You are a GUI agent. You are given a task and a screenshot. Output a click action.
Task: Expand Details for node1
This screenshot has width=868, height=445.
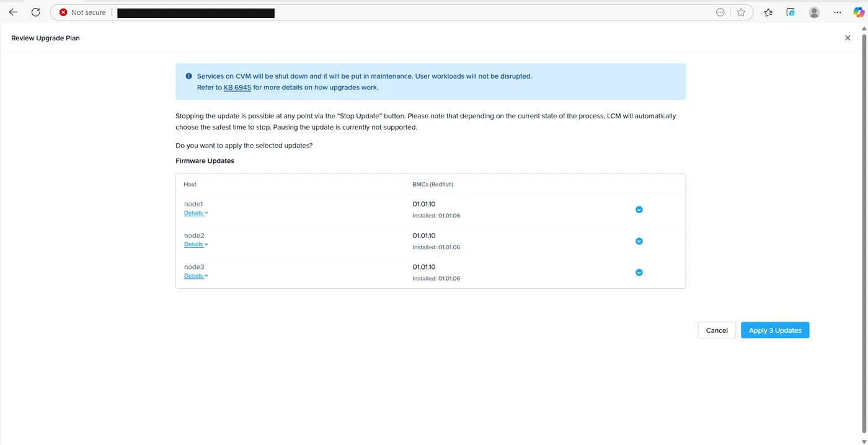[196, 213]
